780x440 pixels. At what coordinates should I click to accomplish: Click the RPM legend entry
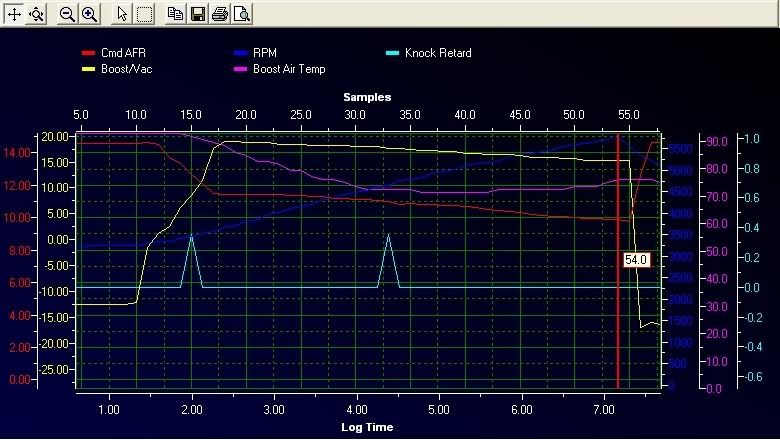point(268,53)
